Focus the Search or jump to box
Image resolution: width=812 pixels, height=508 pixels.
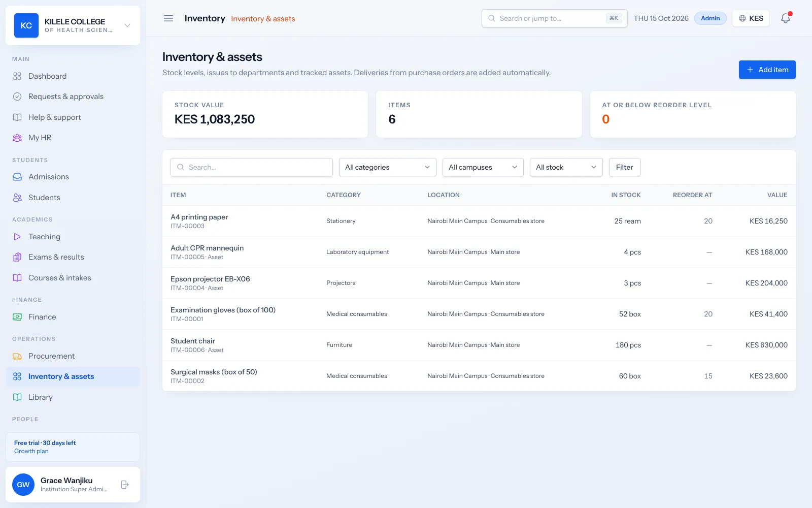coord(554,18)
